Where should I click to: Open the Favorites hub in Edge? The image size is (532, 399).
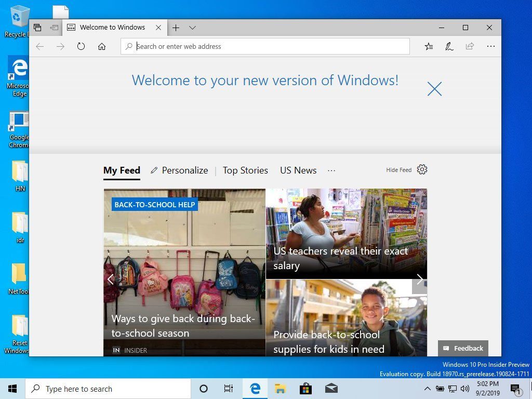click(429, 46)
